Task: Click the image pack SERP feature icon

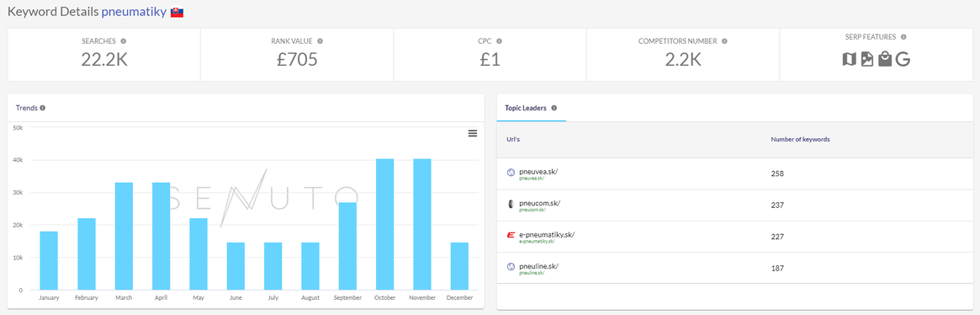Action: click(867, 60)
